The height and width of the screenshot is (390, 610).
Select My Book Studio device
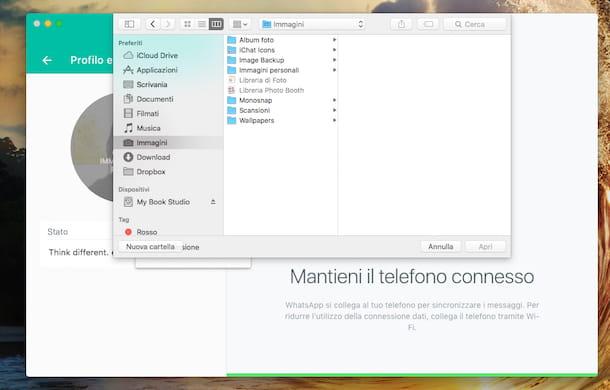pyautogui.click(x=163, y=202)
